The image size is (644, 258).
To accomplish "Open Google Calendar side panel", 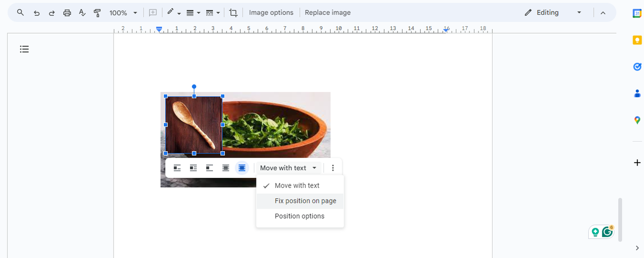I will (637, 14).
